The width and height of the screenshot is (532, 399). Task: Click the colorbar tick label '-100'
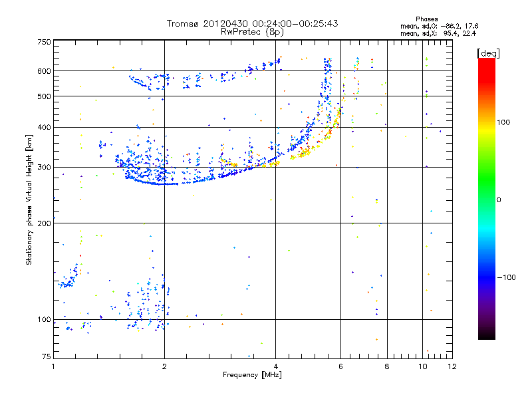pos(506,277)
